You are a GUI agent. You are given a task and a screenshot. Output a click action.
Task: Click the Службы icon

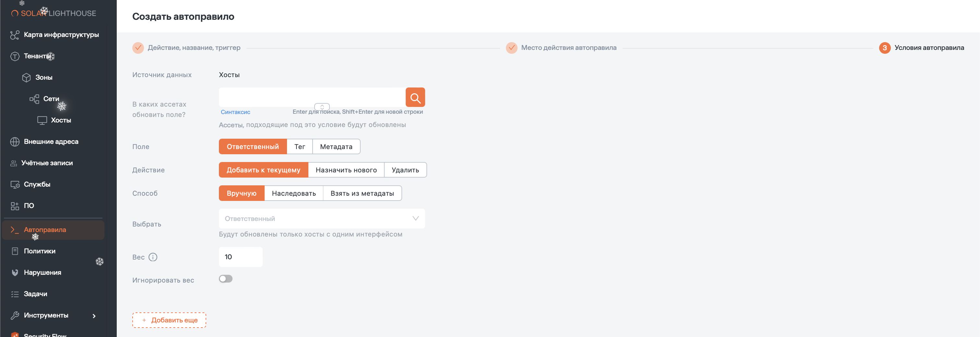[x=15, y=184]
